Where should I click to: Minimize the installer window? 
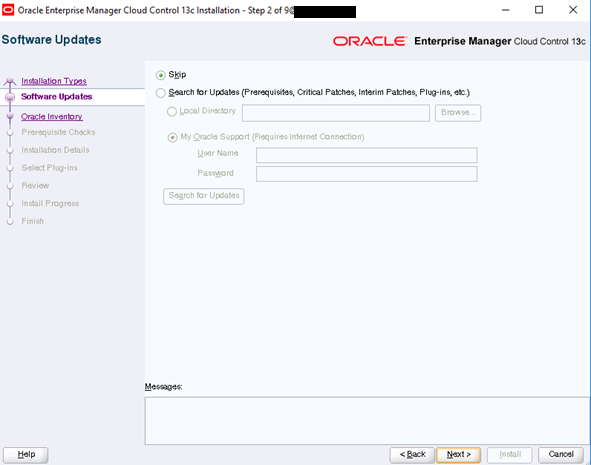pos(505,10)
